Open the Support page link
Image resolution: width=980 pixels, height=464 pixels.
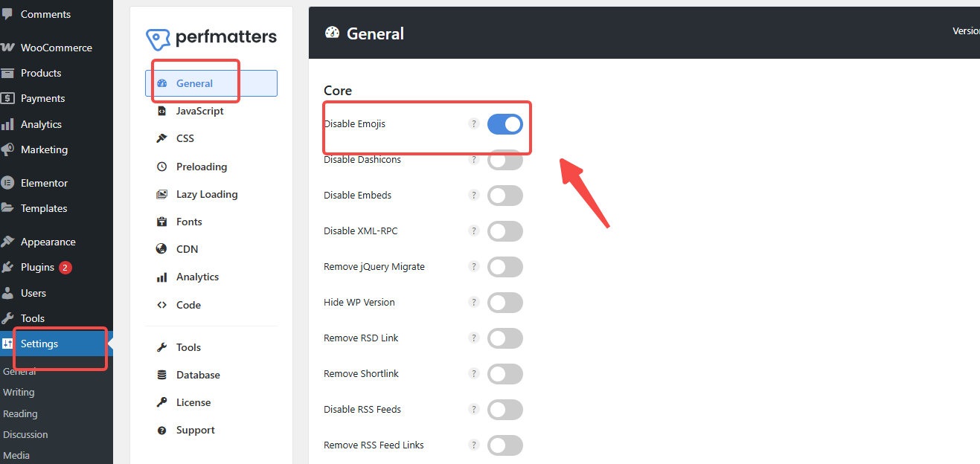pyautogui.click(x=195, y=429)
